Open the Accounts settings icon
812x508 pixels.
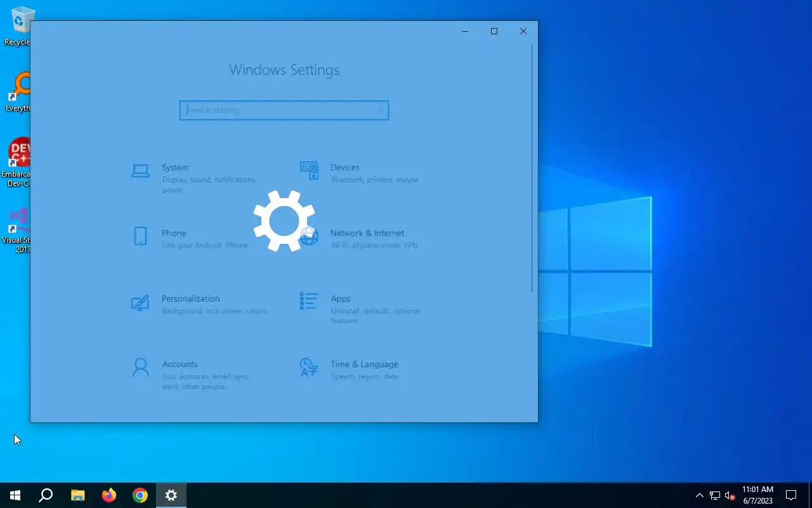pos(140,367)
